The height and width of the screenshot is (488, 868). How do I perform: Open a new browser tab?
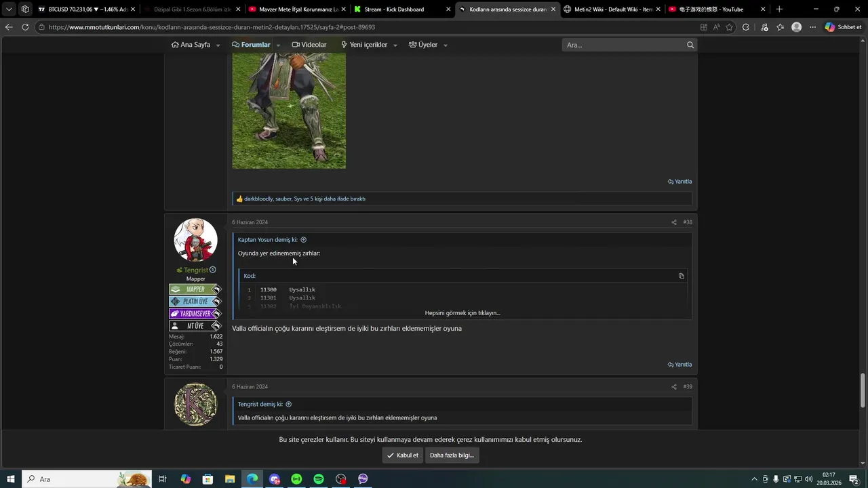(779, 9)
